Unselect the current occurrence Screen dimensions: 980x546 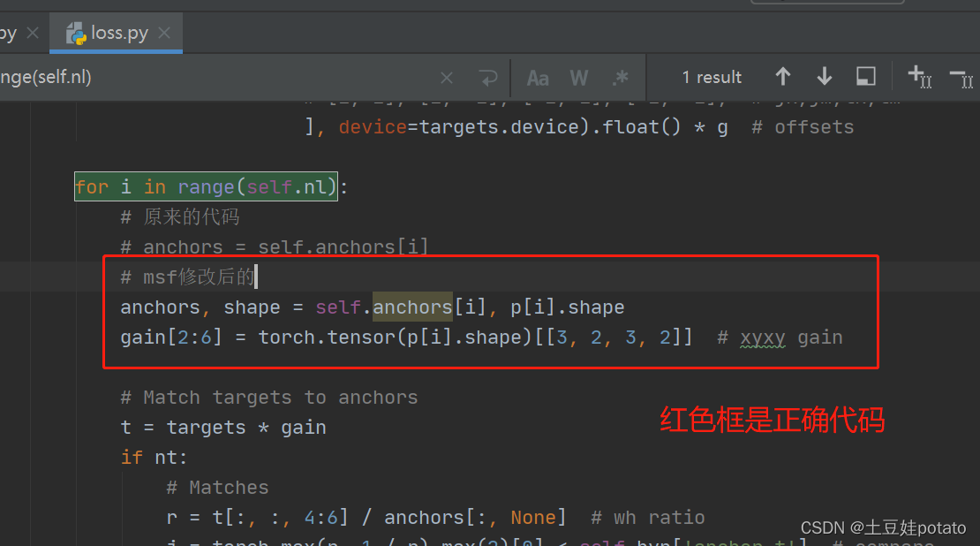[961, 78]
